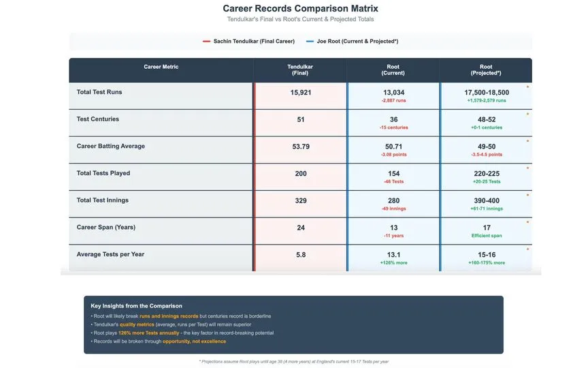Click the '-2,887 runs' deficit text
588x368 pixels.
394,101
